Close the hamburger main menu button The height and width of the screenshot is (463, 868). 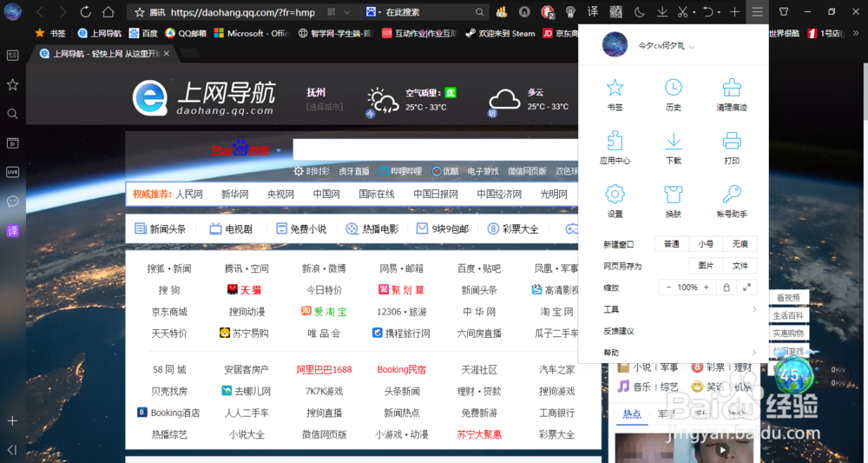tap(757, 11)
